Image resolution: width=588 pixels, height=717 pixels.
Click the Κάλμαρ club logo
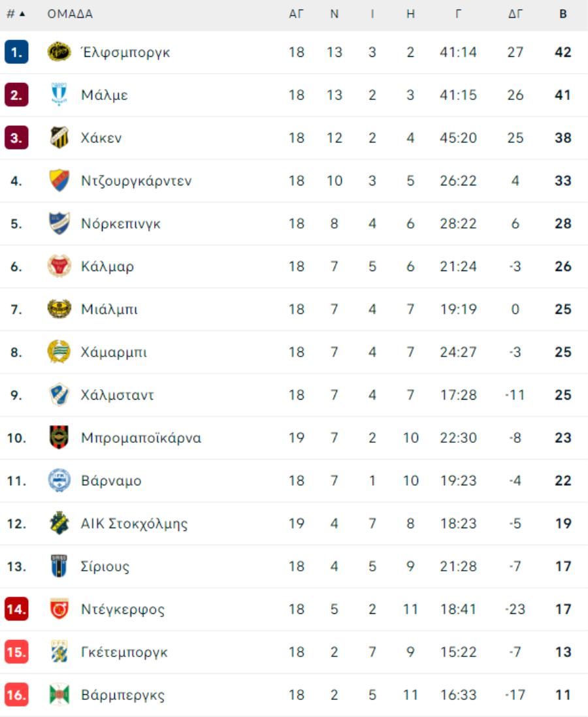click(59, 266)
